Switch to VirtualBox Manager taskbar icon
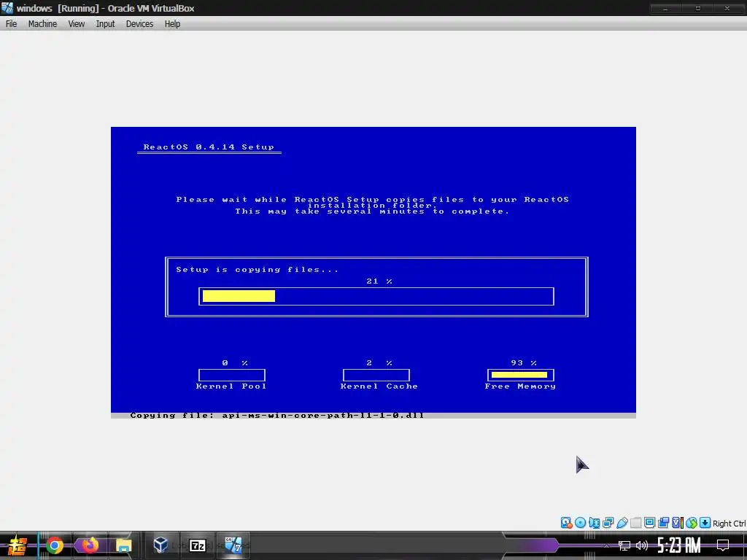Viewport: 747px width, 560px height. pos(160,545)
